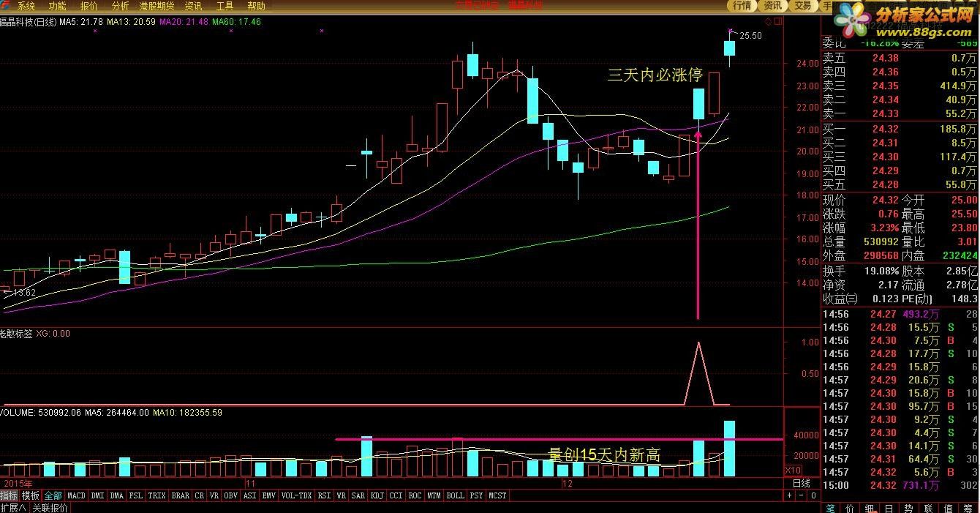The image size is (980, 513).
Task: Click the square icon above the price axis
Action: [x=778, y=21]
